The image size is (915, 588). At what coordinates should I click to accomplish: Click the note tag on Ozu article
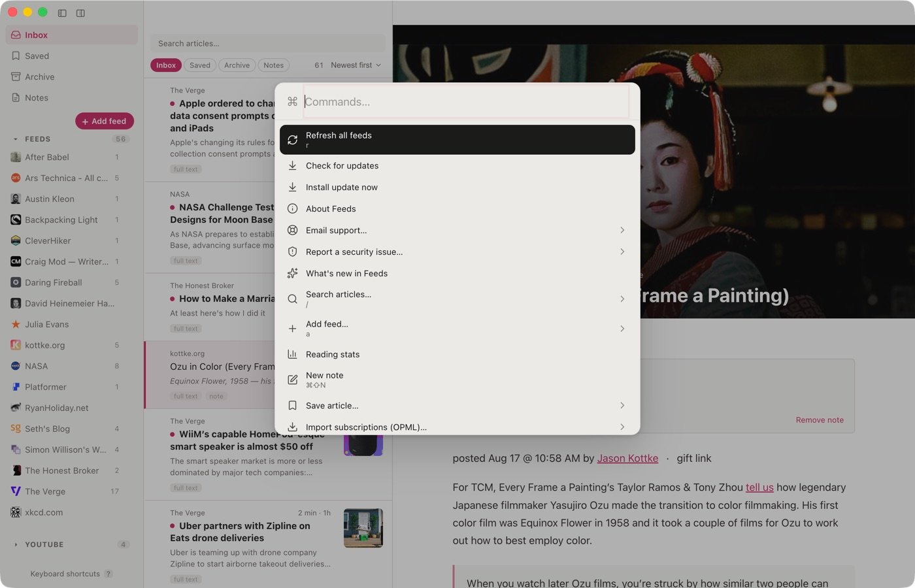[x=216, y=397]
